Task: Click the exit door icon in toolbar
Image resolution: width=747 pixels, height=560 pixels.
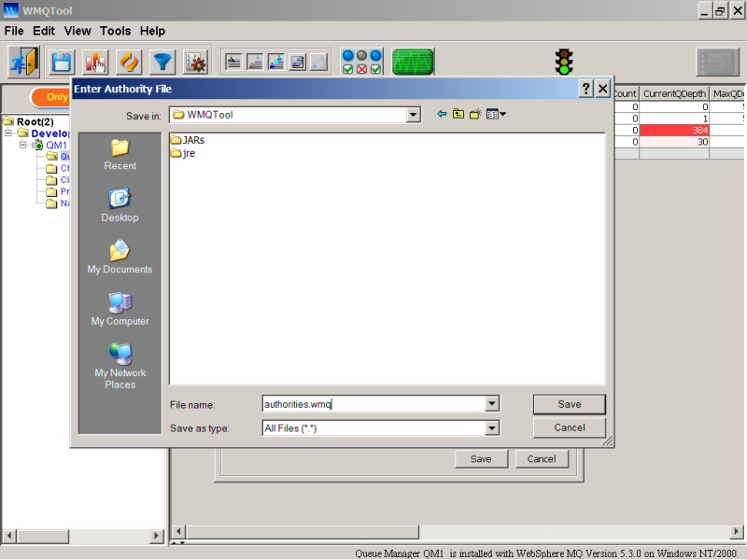Action: tap(23, 62)
